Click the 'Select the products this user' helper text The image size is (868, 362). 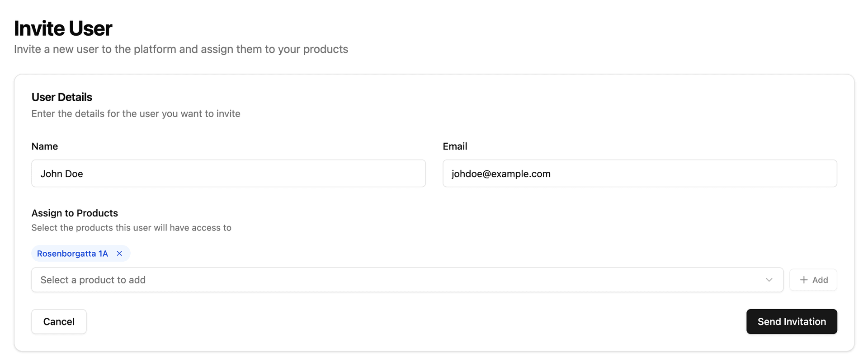tap(131, 228)
